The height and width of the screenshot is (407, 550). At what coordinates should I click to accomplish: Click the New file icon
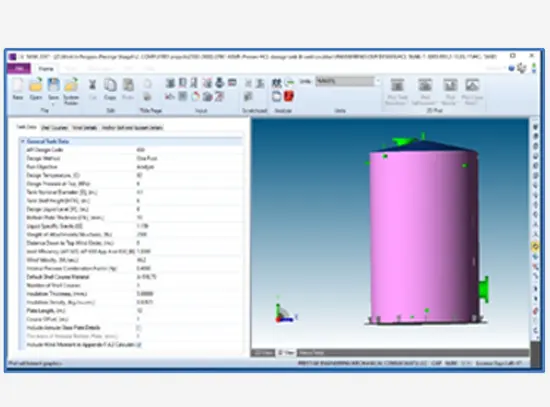click(18, 86)
